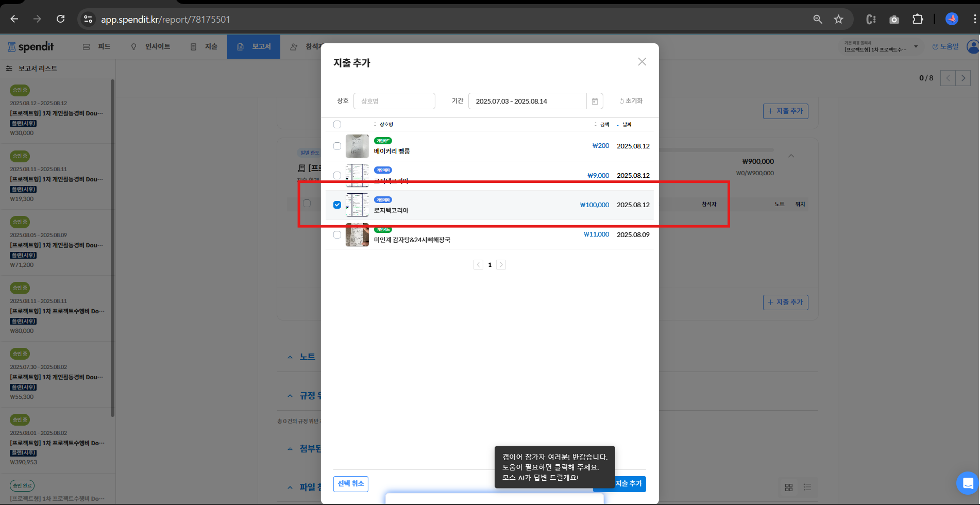Uncheck the ₩100,000 로지텍코리아 expense
Image resolution: width=980 pixels, height=505 pixels.
(337, 205)
